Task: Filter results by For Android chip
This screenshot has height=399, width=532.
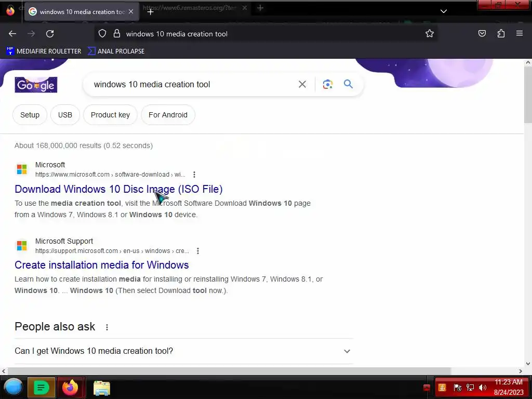Action: (168, 115)
